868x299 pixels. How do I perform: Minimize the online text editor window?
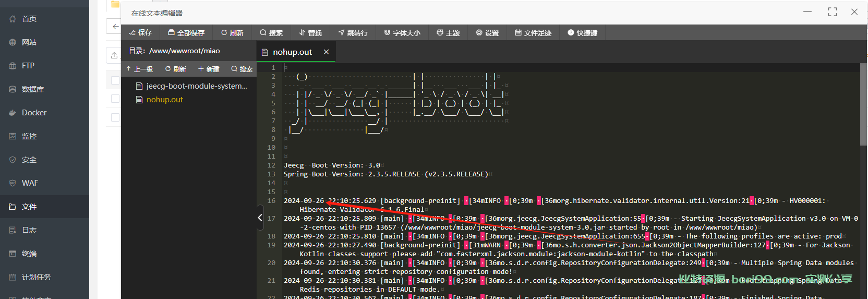pos(807,11)
